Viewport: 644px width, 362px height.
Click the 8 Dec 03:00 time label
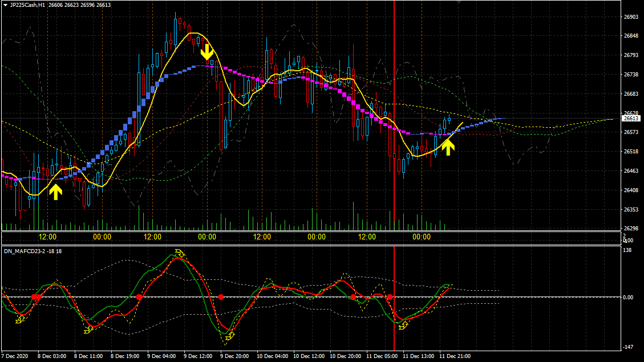click(x=52, y=356)
